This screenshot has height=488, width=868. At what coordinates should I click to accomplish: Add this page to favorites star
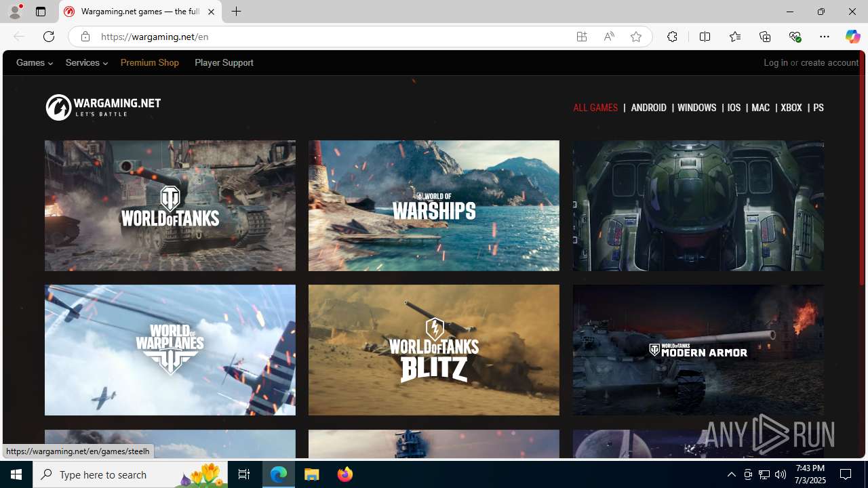coord(636,37)
